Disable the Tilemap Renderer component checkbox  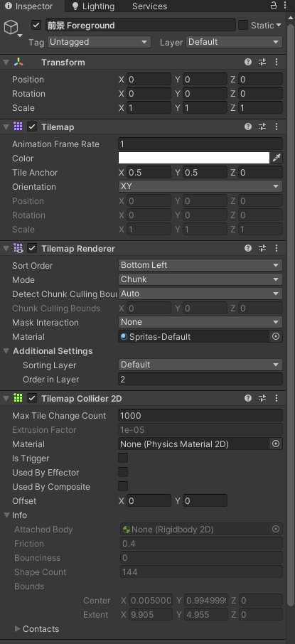point(32,249)
